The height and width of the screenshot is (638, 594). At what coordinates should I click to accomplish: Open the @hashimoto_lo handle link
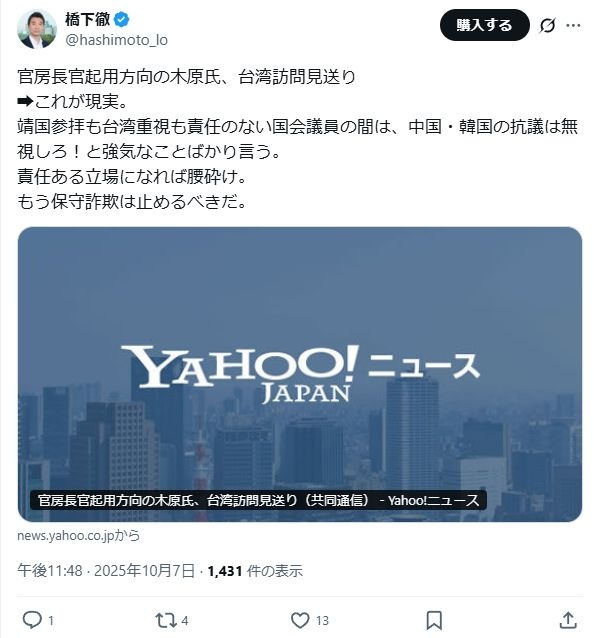[x=116, y=40]
